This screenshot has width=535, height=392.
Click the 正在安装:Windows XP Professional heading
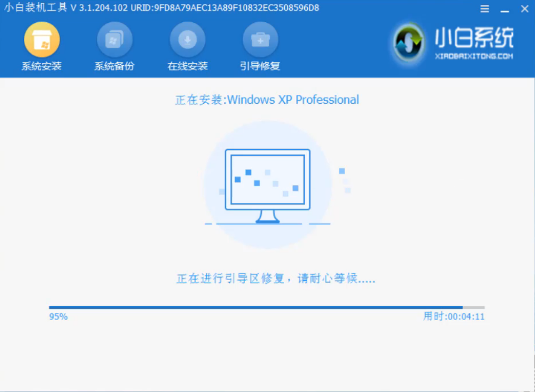pos(267,100)
